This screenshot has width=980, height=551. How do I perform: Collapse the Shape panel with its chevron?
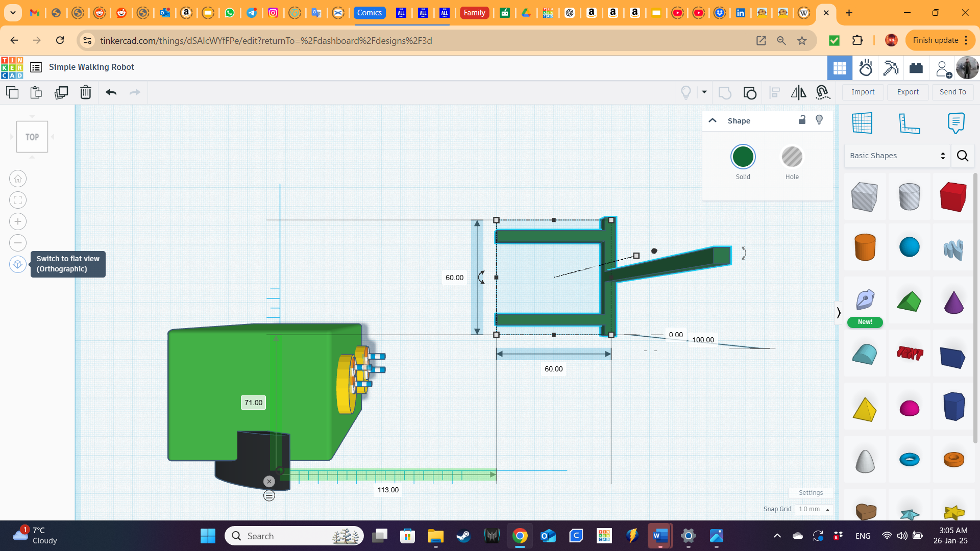coord(712,120)
